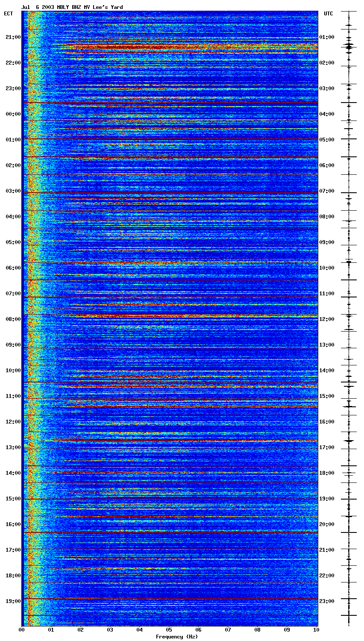Click the 19:00 label on the ECT axis
The image size is (364, 641).
pyautogui.click(x=13, y=601)
